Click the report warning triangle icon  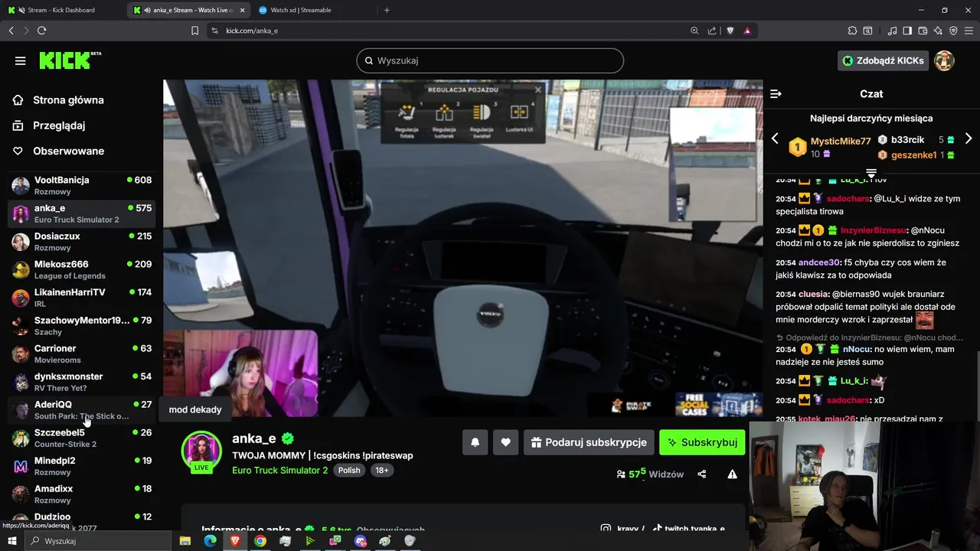[732, 474]
